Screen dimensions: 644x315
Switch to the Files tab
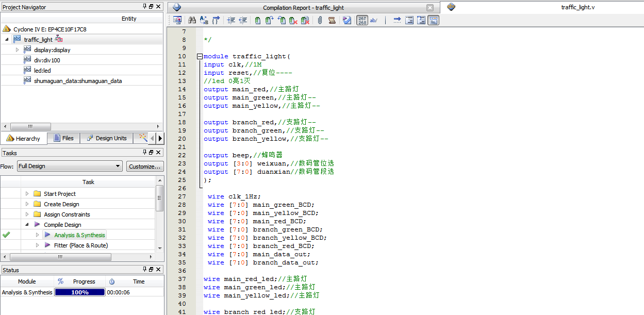click(63, 138)
